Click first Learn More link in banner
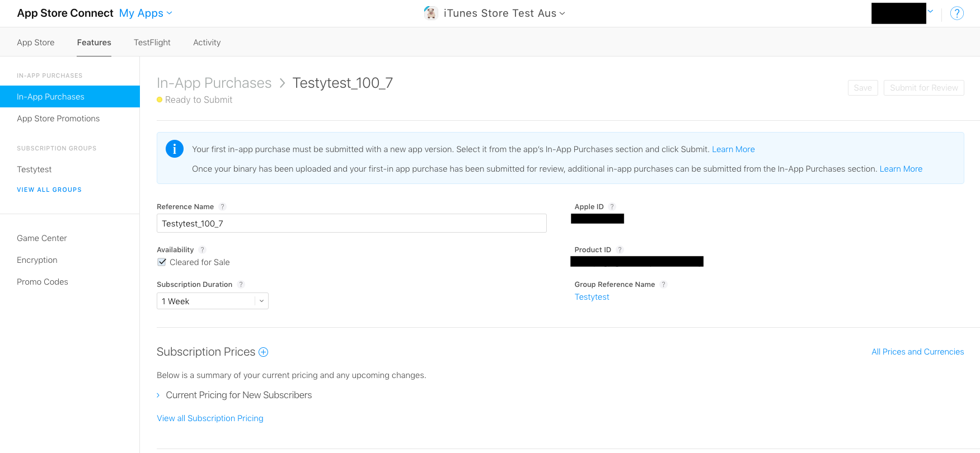The height and width of the screenshot is (453, 980). (733, 149)
